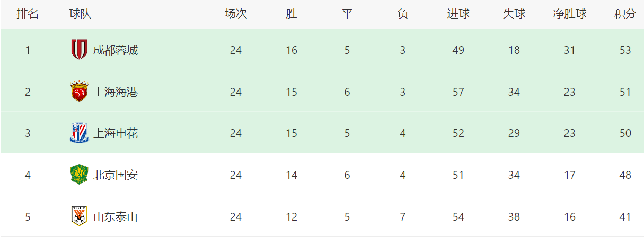The width and height of the screenshot is (644, 237).
Task: Click the 净胜球 column header
Action: click(x=569, y=14)
